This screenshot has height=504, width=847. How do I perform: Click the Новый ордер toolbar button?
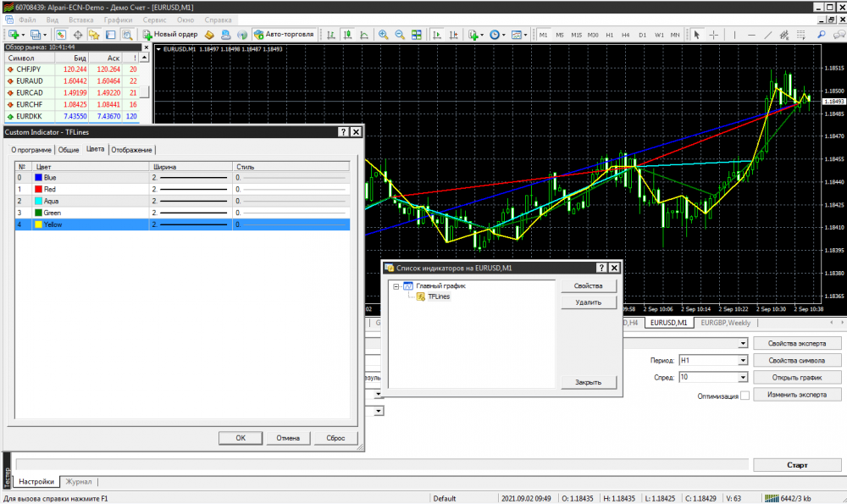[x=170, y=35]
